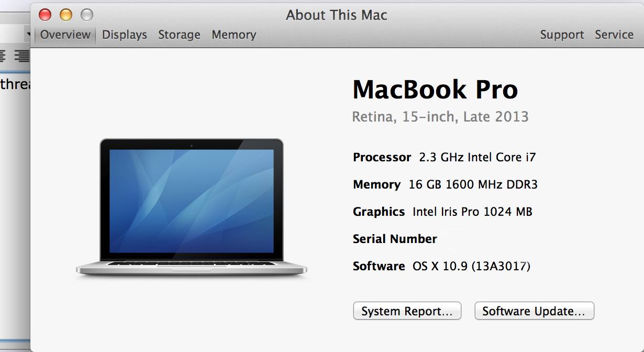Image resolution: width=644 pixels, height=352 pixels.
Task: Click the Service link
Action: click(614, 35)
